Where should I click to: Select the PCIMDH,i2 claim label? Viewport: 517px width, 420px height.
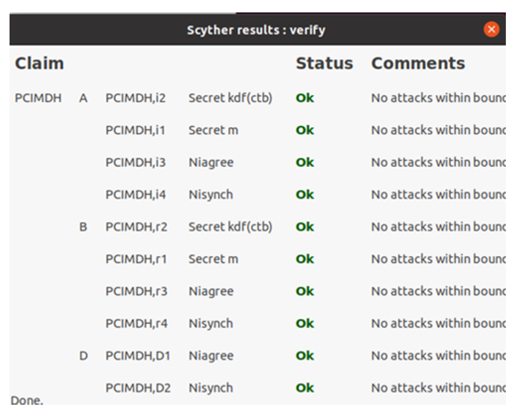(135, 98)
